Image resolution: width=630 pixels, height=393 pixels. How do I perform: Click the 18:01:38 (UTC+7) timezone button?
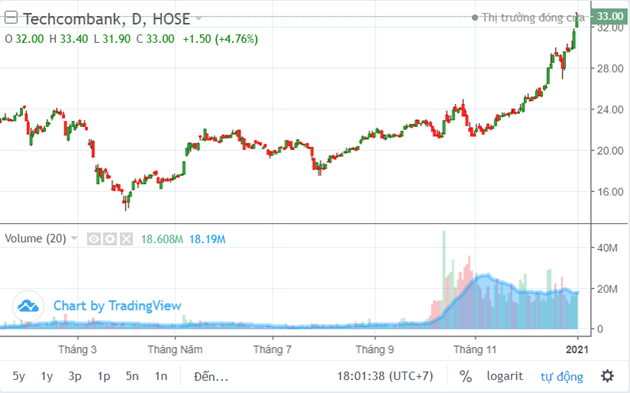tap(385, 376)
